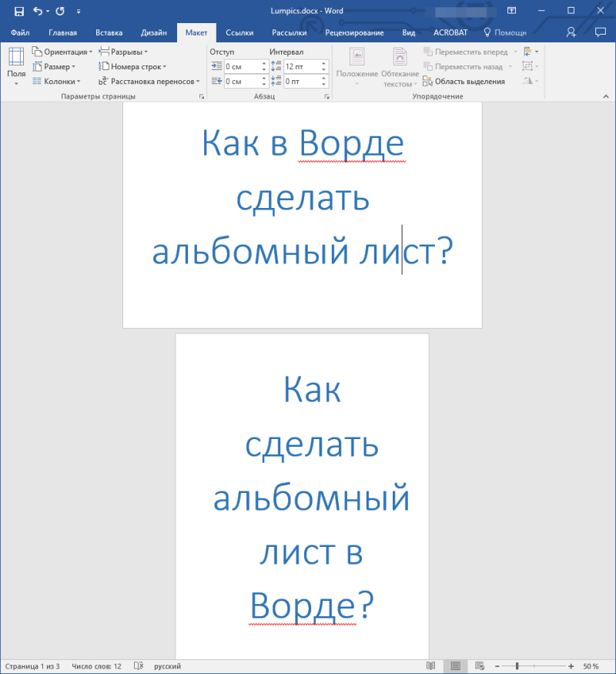The image size is (616, 674).
Task: Open Параметры страницы dialog launcher
Action: (x=202, y=97)
